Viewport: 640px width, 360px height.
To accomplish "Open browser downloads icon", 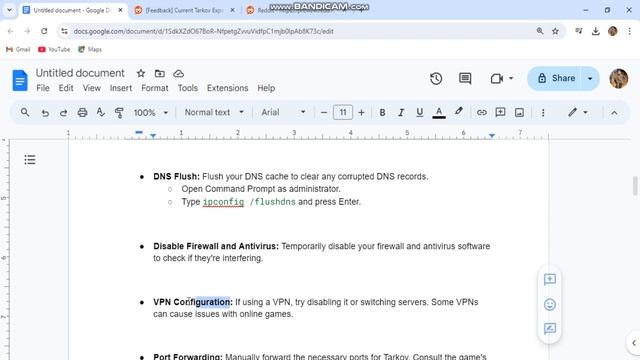I will click(x=596, y=31).
